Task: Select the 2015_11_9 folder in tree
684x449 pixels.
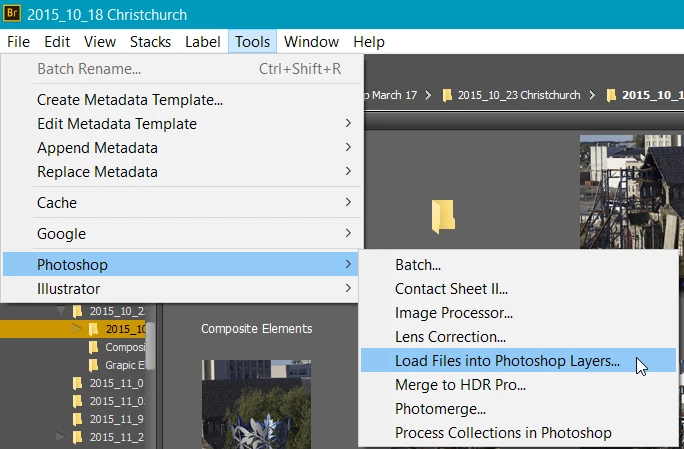Action: pos(109,419)
